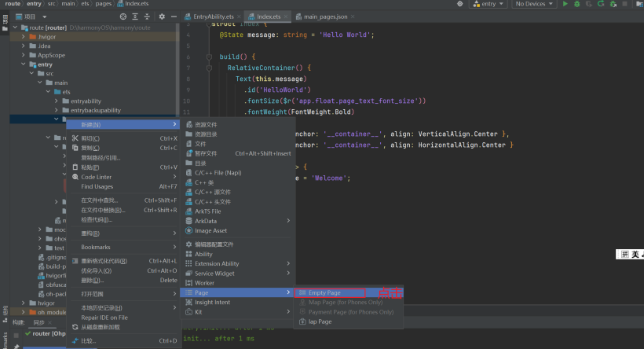This screenshot has width=644, height=349.
Task: Click 复制(C) in context menu
Action: tap(123, 148)
